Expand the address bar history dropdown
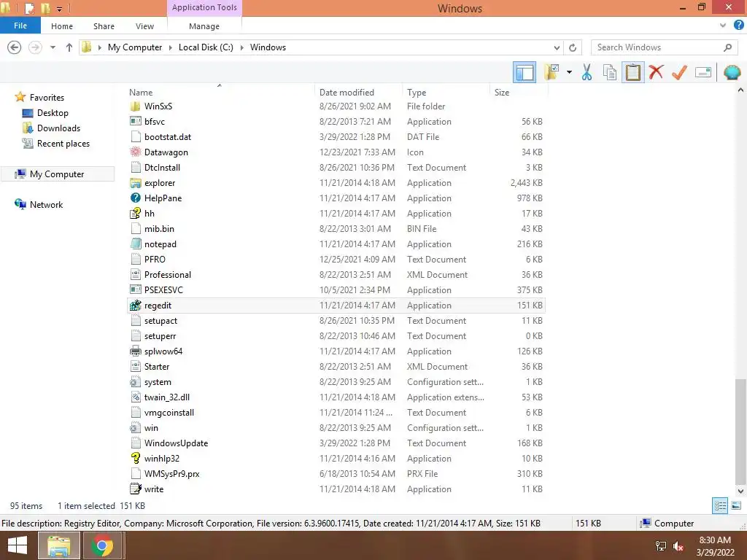The image size is (747, 560). click(557, 47)
